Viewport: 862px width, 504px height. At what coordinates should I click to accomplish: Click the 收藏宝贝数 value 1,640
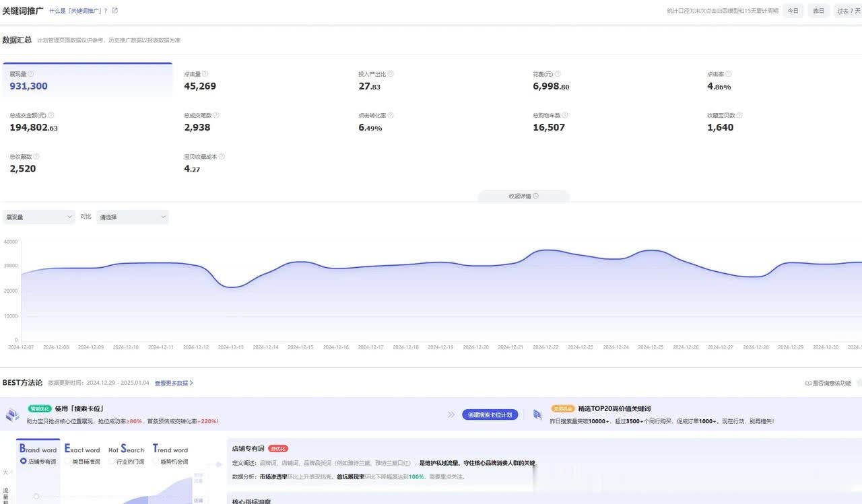coord(721,127)
